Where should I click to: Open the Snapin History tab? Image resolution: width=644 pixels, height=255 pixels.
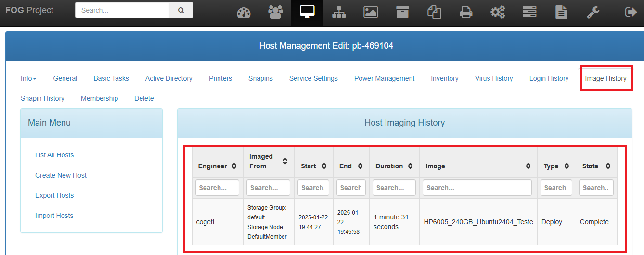click(42, 98)
